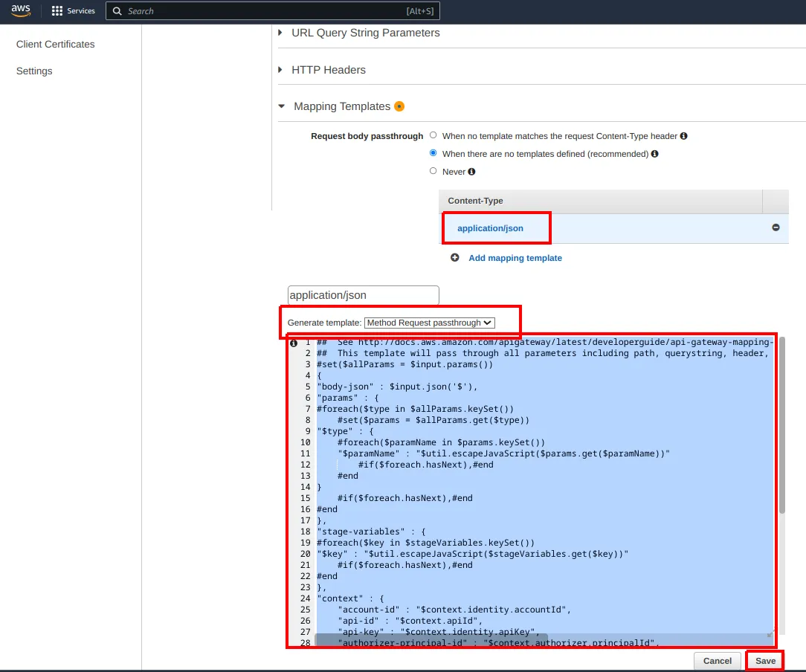Open the Services grid menu
Viewport: 806px width, 672px height.
73,11
